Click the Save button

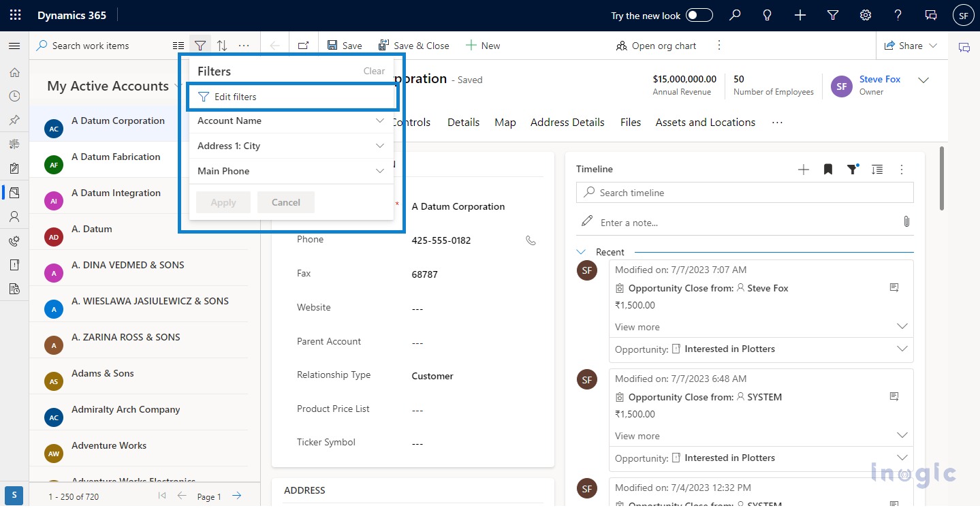click(x=345, y=46)
